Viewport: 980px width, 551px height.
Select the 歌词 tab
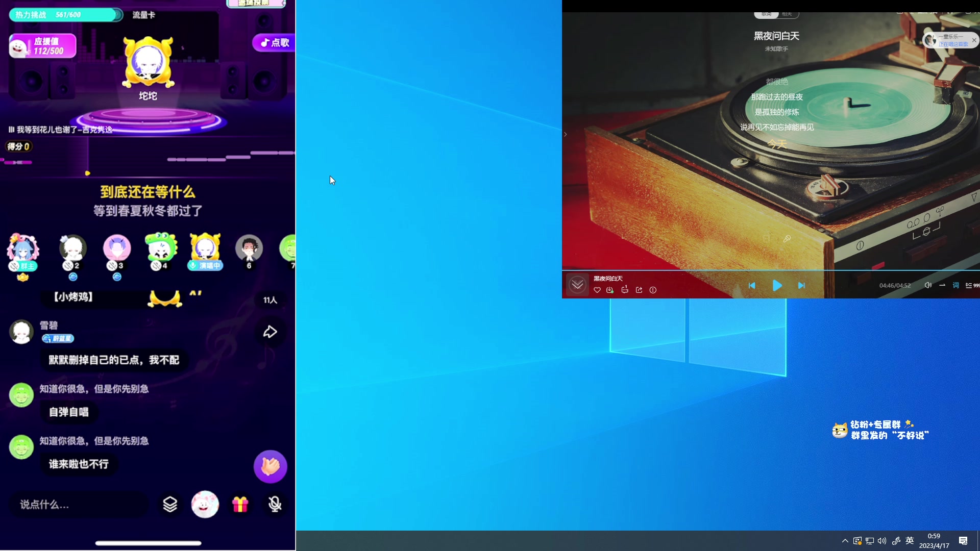click(766, 14)
